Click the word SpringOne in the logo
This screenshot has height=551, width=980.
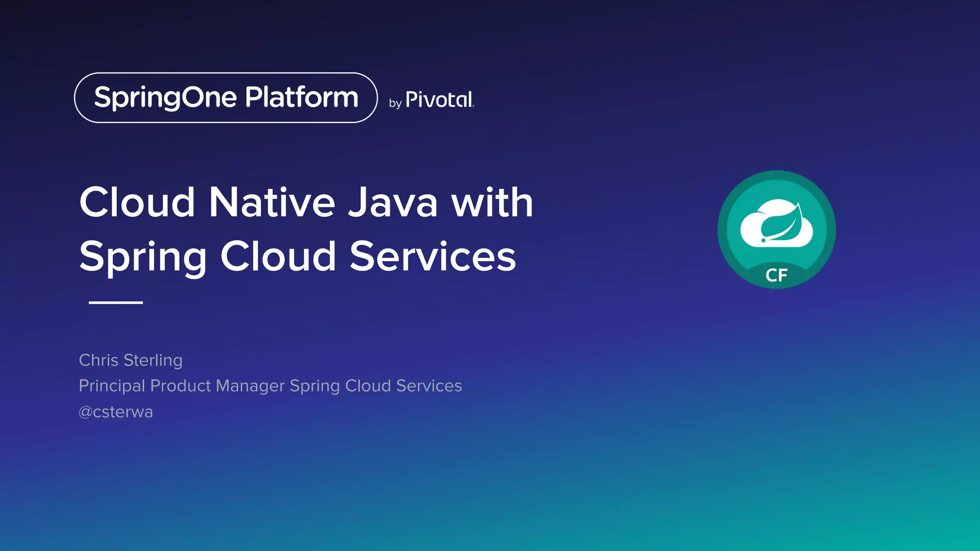tap(165, 98)
